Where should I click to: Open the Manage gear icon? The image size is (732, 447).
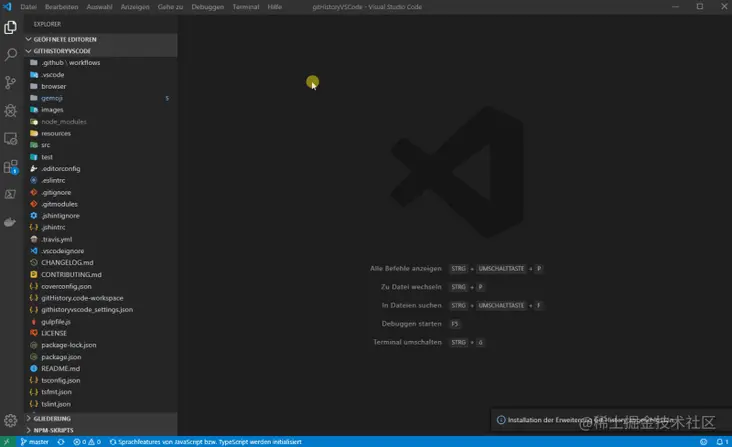[x=10, y=420]
